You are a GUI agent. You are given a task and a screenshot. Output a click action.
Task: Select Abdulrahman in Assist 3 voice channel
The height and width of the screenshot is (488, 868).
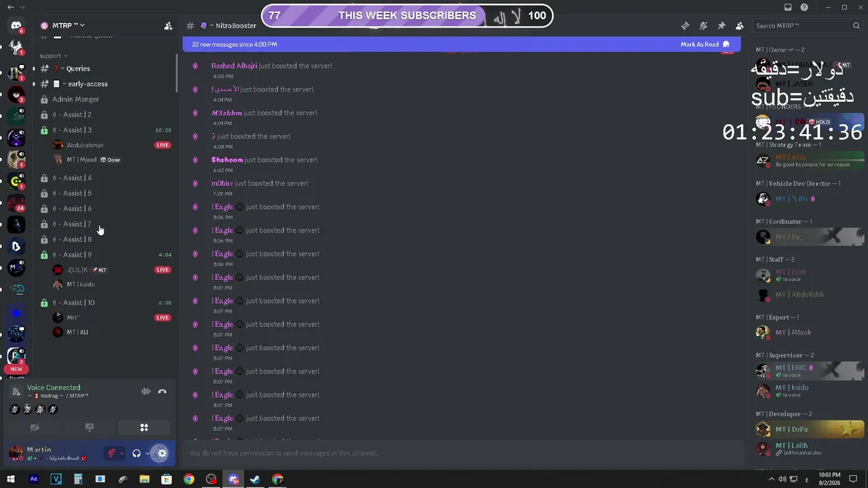click(x=111, y=145)
